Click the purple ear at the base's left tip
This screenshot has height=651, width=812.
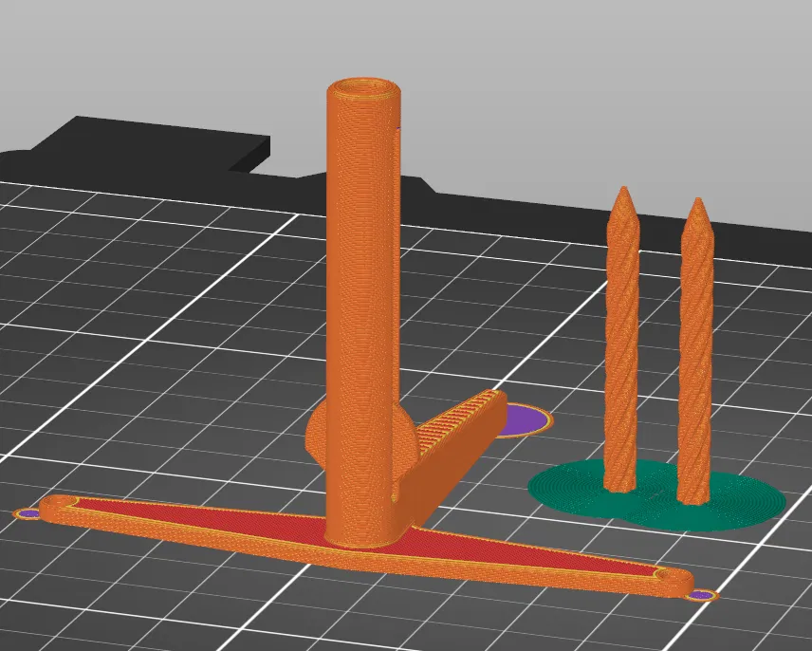[28, 513]
